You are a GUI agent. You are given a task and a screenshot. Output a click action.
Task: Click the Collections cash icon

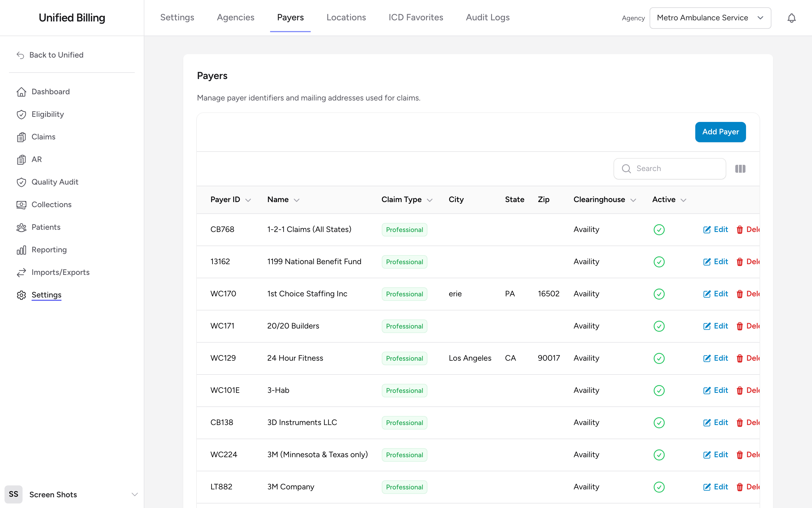pyautogui.click(x=21, y=205)
